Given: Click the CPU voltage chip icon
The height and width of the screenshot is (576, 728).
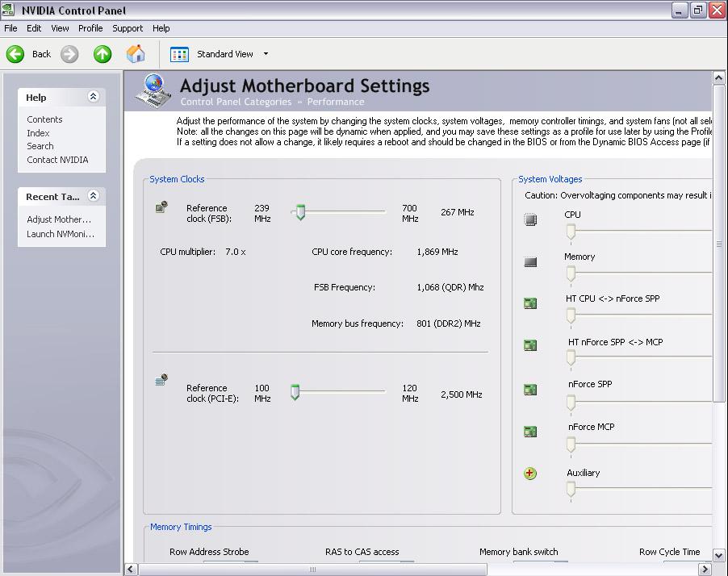Looking at the screenshot, I should pos(530,219).
